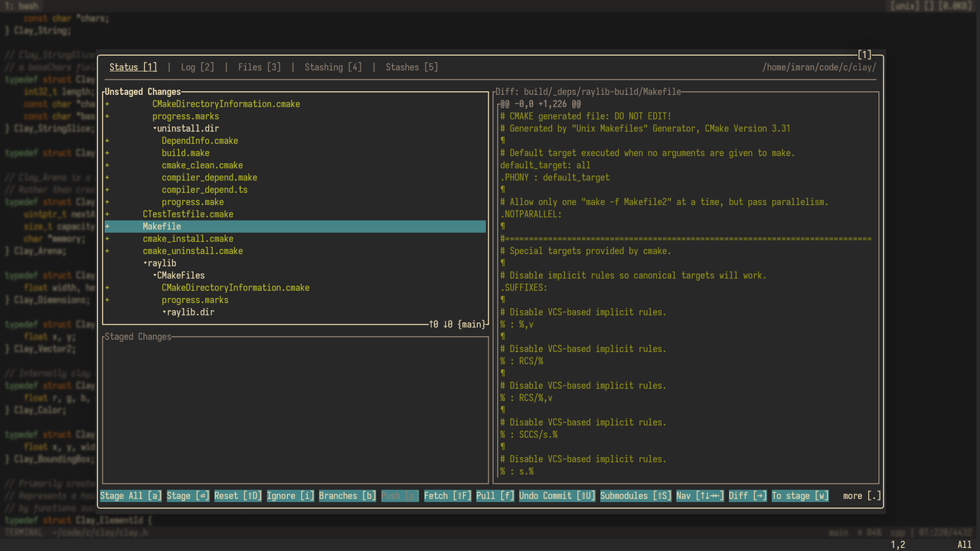The image size is (980, 551).
Task: Switch to the Log [2] tab
Action: click(x=197, y=67)
